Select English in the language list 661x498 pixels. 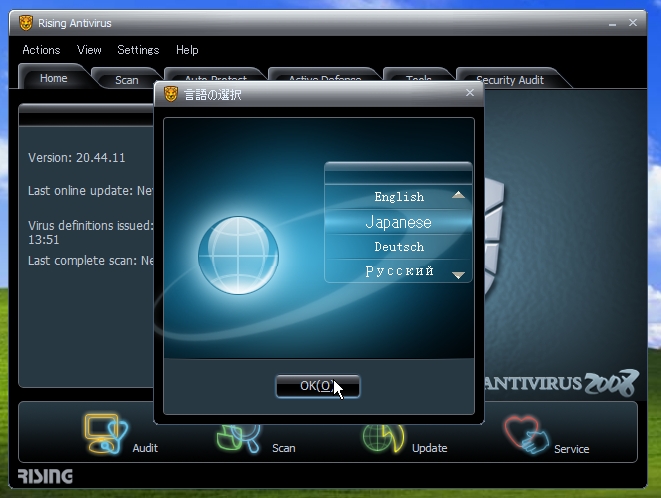pos(398,197)
